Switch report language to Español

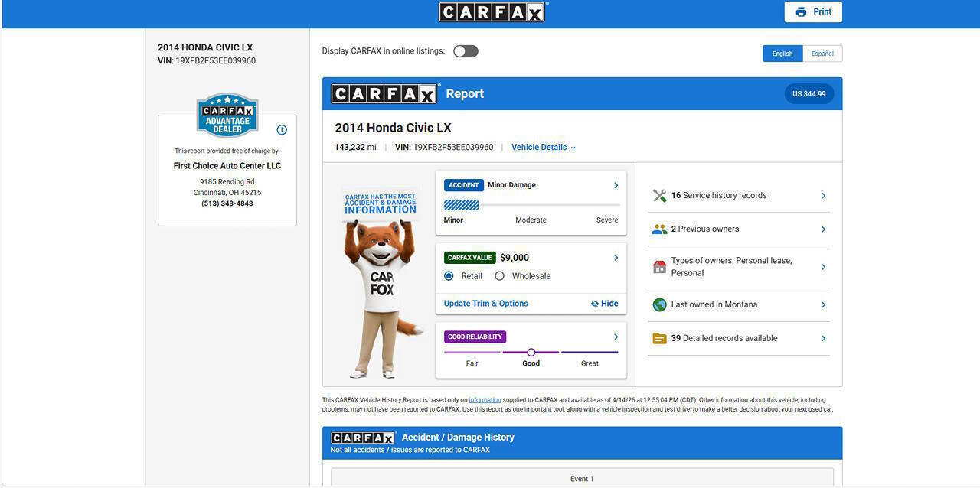pos(822,54)
